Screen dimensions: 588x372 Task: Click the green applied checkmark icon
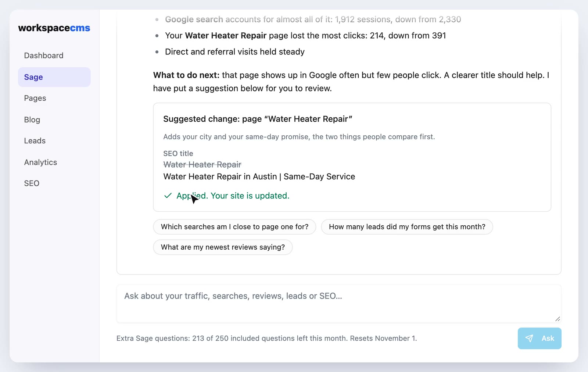168,196
